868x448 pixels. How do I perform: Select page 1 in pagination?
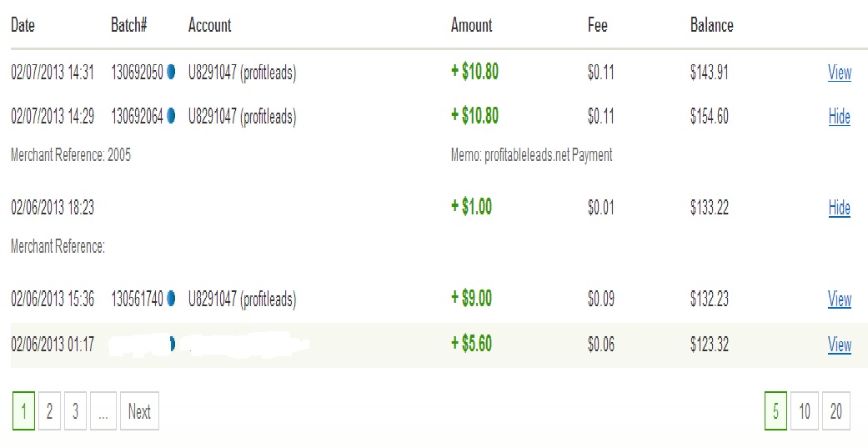[x=23, y=411]
